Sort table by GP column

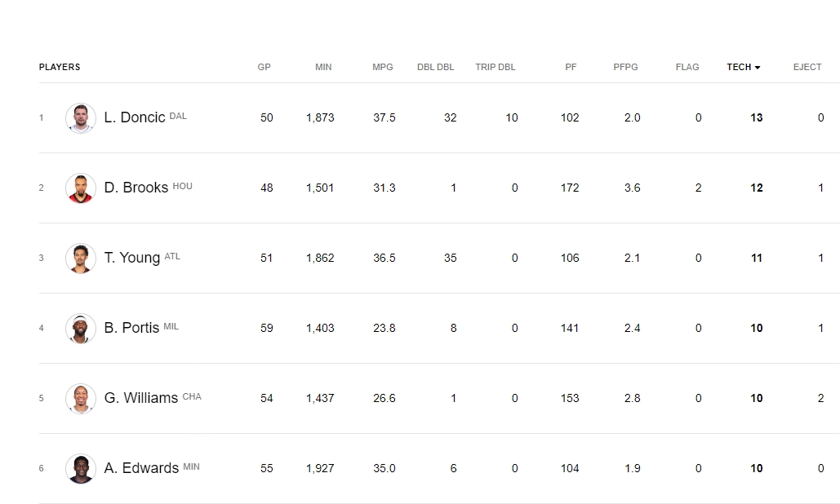tap(264, 67)
